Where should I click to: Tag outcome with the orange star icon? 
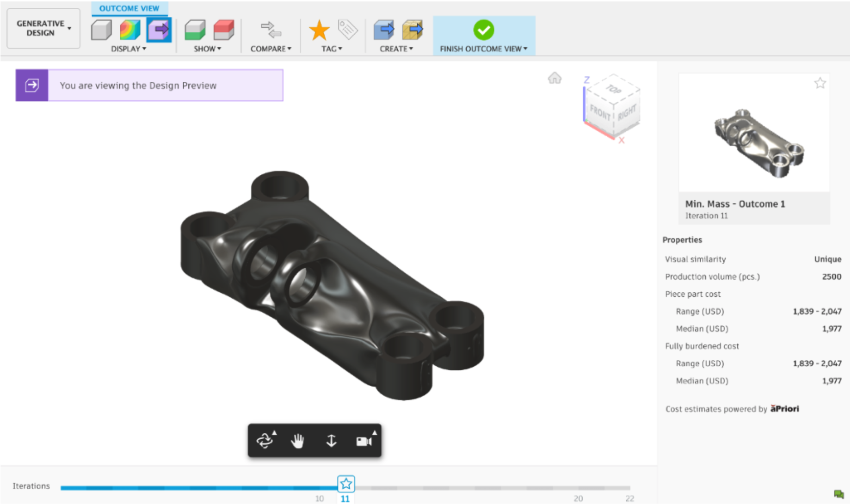click(x=319, y=30)
